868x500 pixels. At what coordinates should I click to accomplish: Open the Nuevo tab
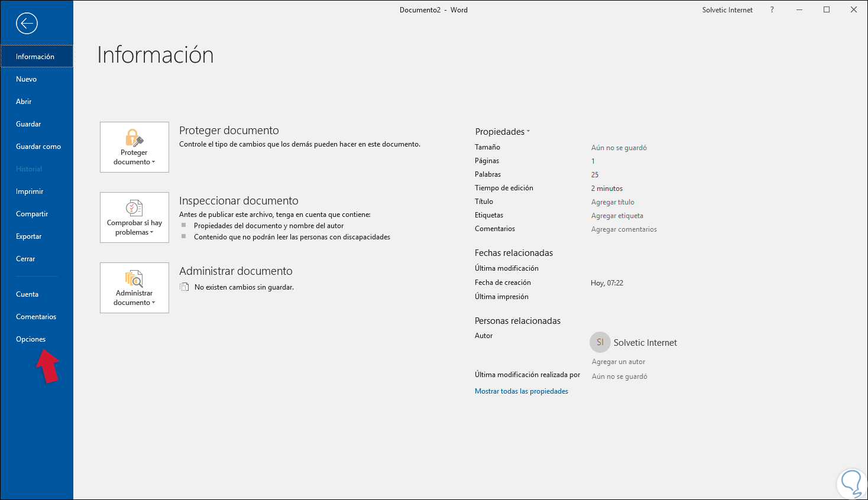pos(37,79)
